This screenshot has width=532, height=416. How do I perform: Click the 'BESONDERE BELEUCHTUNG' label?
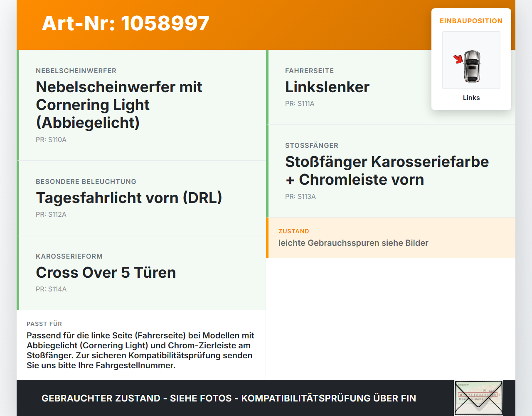coord(86,181)
